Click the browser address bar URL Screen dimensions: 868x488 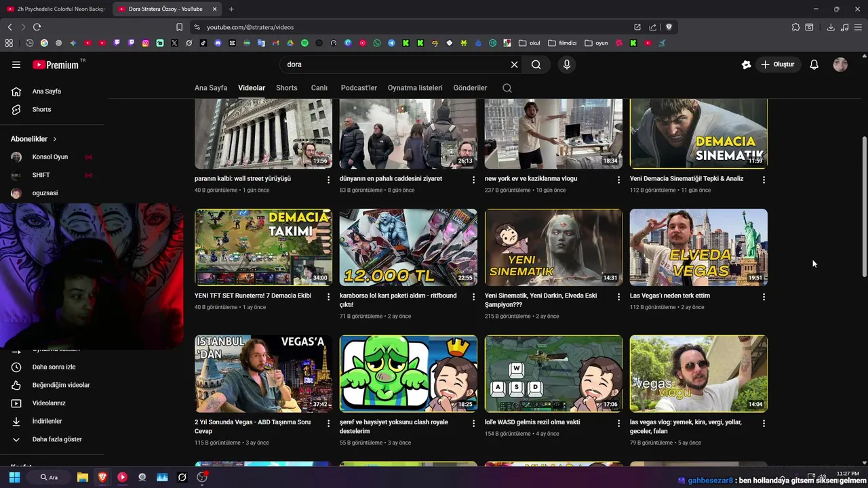[x=250, y=27]
